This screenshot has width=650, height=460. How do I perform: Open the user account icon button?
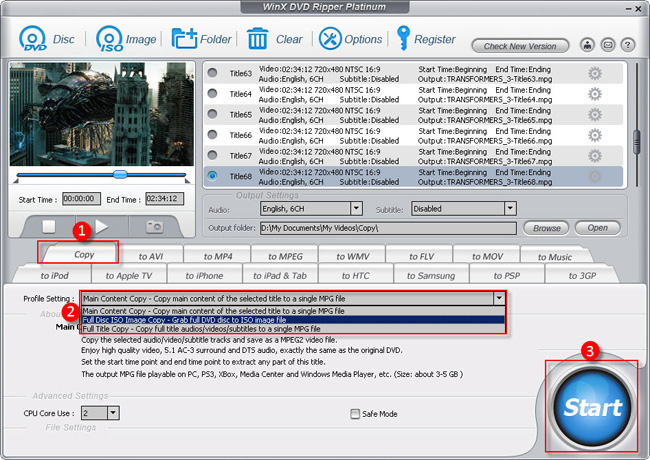pyautogui.click(x=587, y=45)
